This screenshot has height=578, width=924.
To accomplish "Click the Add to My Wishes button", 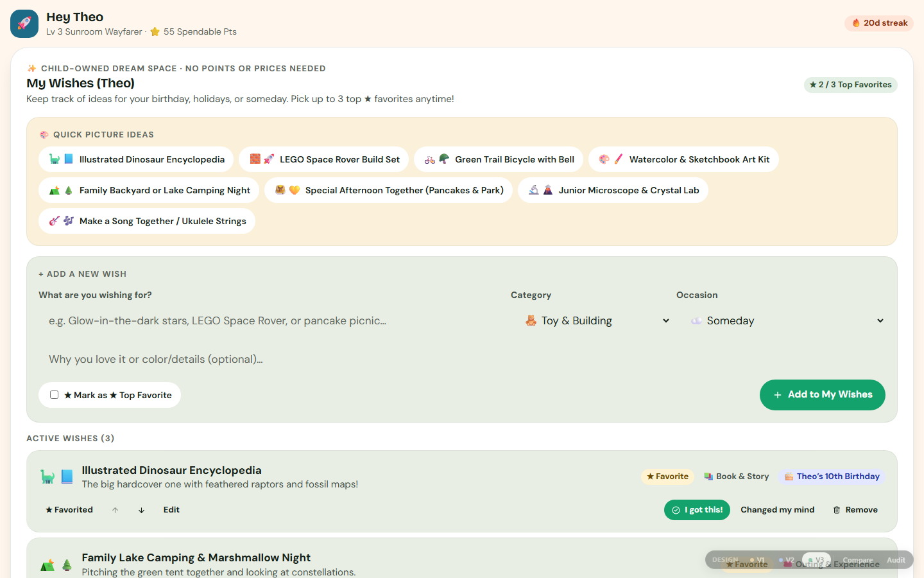I will (x=823, y=395).
